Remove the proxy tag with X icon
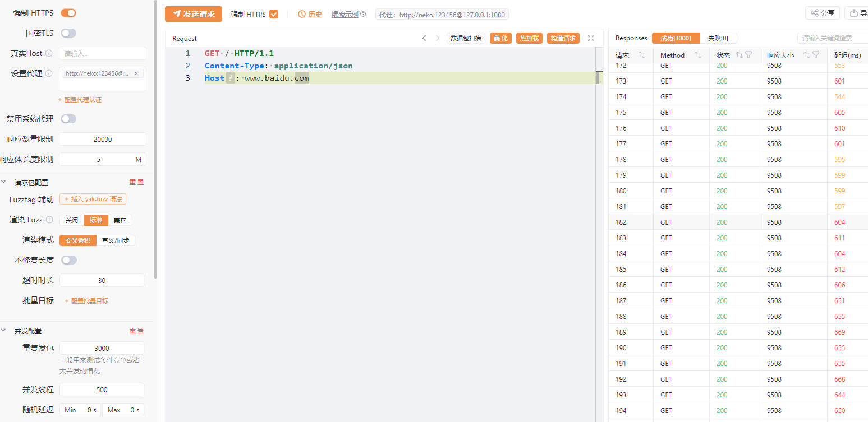Image resolution: width=868 pixels, height=422 pixels. click(136, 73)
